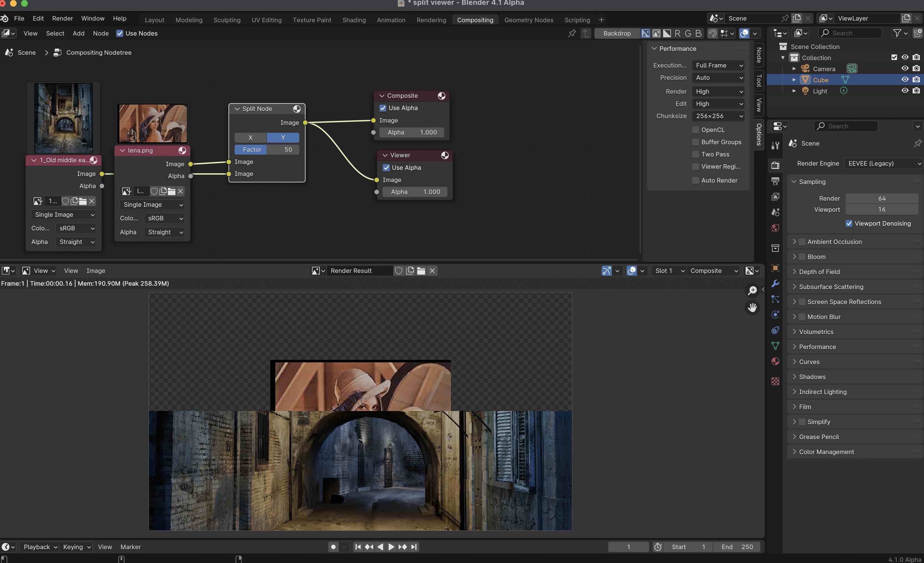Open the Output properties tab icon
The height and width of the screenshot is (563, 924).
pyautogui.click(x=775, y=181)
